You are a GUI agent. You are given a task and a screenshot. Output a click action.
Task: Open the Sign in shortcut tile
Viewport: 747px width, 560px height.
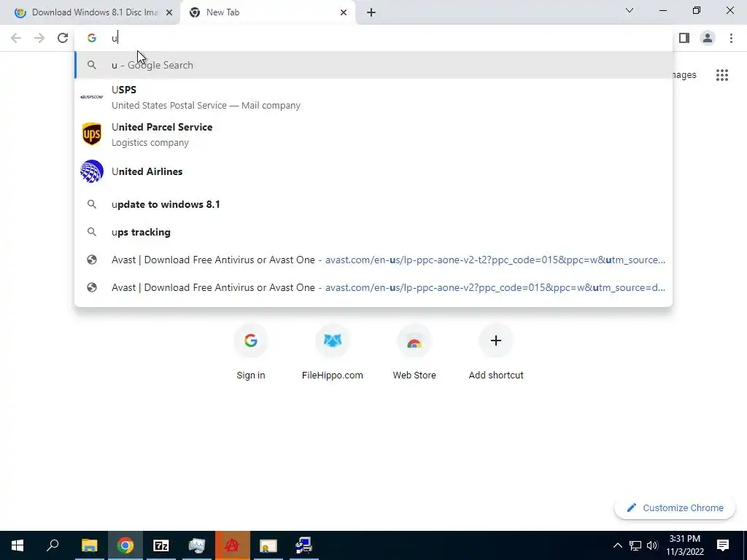(251, 352)
